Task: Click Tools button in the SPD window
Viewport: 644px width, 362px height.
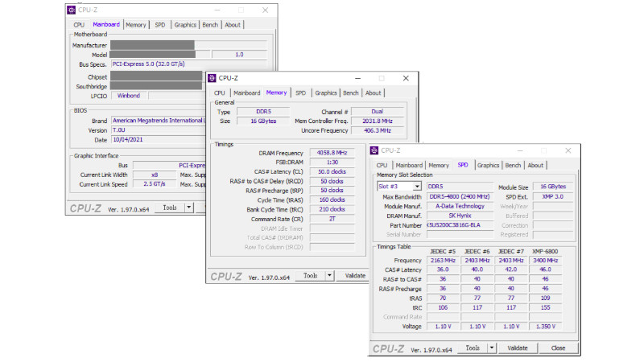Action: (473, 348)
